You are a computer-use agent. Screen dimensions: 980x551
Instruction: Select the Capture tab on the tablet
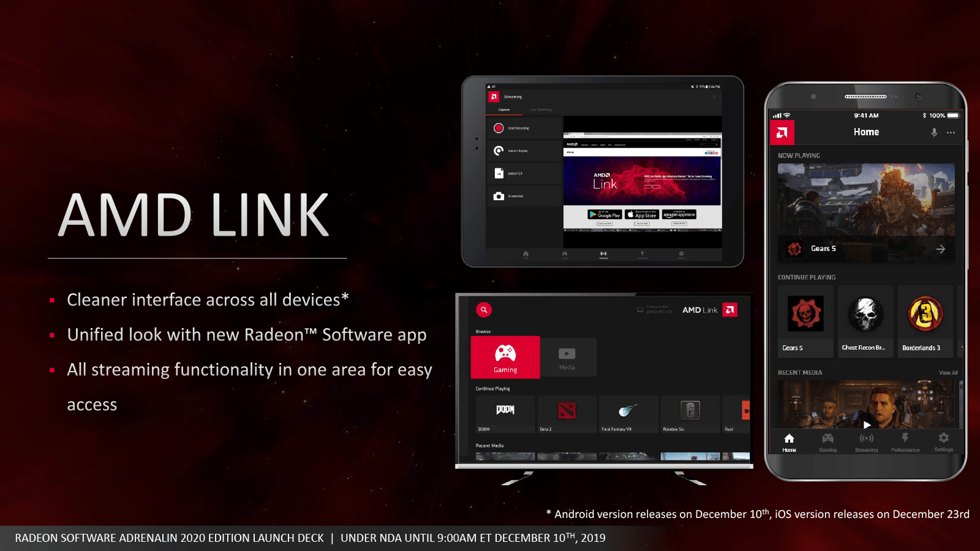click(503, 110)
